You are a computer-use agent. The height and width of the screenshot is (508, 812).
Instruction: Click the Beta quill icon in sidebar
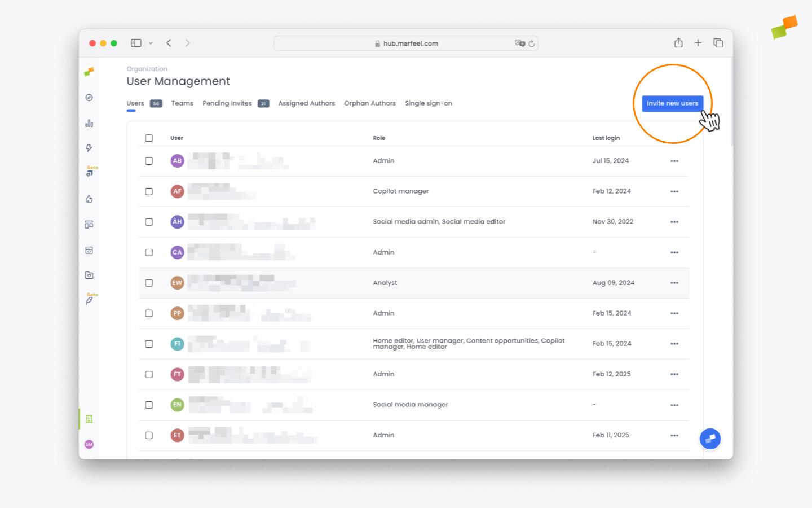pos(89,300)
